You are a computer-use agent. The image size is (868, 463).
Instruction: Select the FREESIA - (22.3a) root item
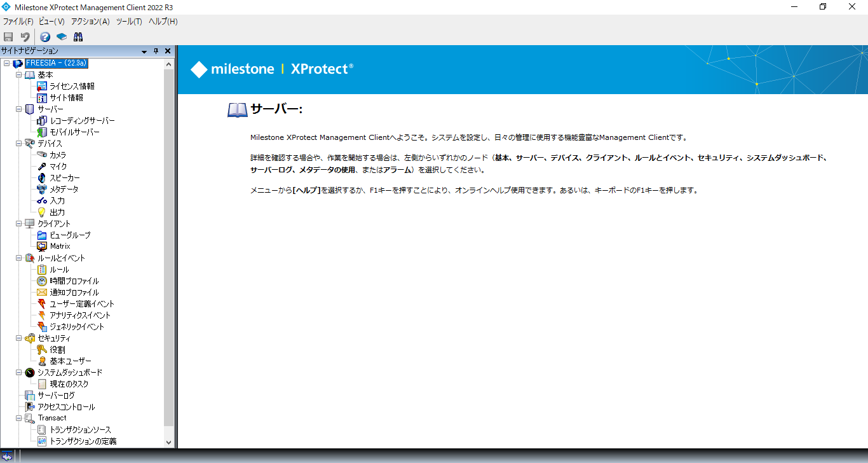(x=56, y=64)
